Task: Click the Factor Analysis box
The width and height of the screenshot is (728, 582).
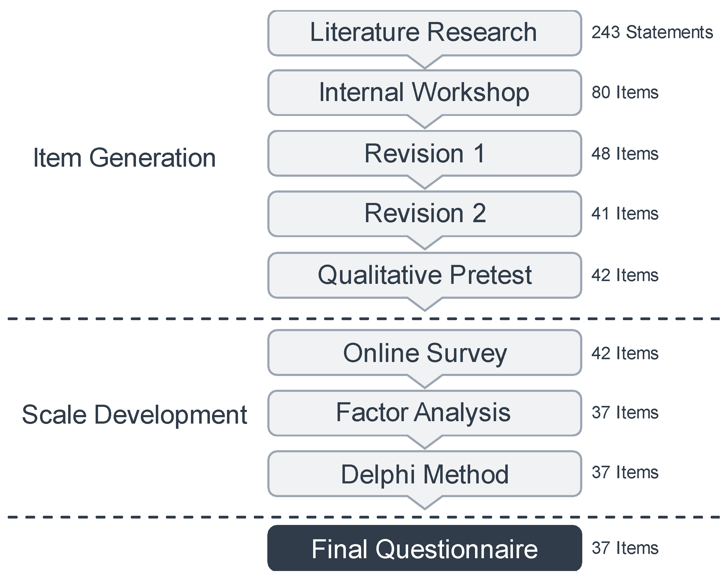Action: 424,412
